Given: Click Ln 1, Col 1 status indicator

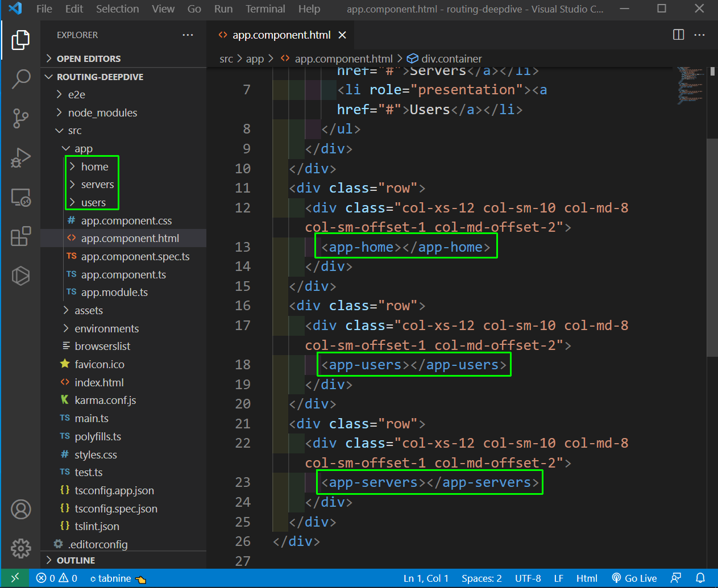Looking at the screenshot, I should click(x=426, y=578).
